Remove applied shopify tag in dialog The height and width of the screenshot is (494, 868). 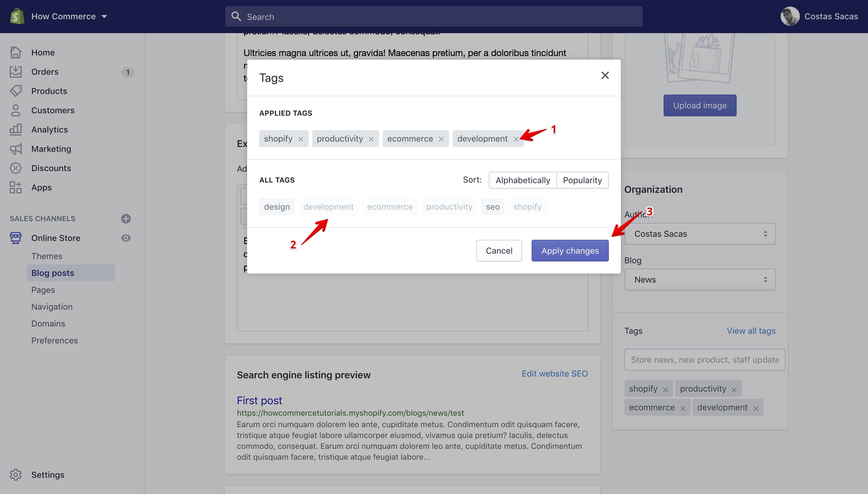300,139
